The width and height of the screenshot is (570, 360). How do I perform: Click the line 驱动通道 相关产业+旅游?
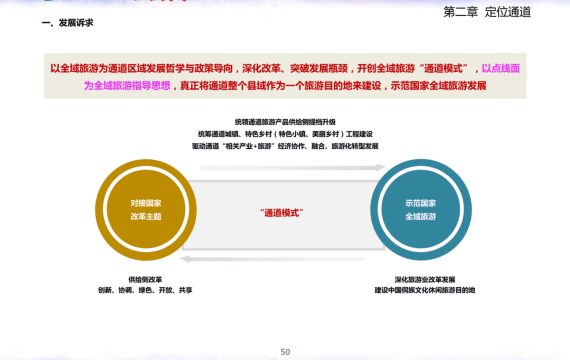click(285, 146)
